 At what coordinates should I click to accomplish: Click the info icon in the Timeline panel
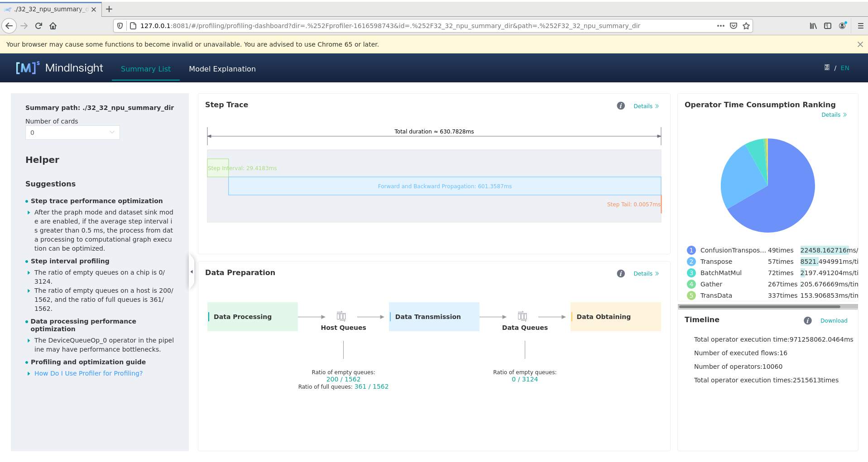coord(807,320)
